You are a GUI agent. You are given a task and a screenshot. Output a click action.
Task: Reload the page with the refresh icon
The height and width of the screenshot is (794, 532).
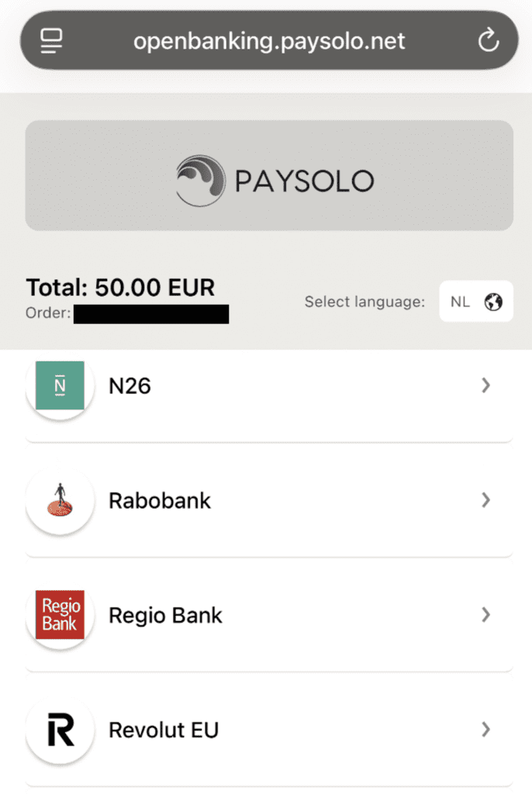(x=488, y=41)
